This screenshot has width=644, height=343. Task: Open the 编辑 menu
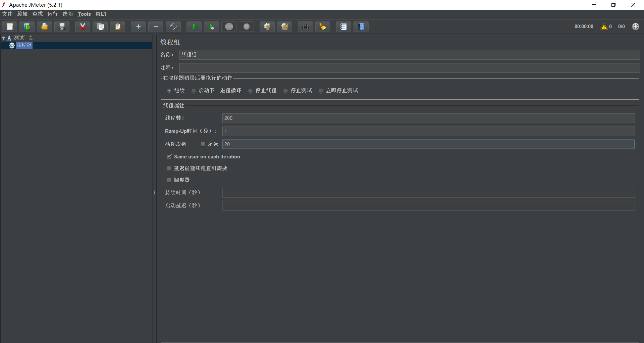point(22,14)
